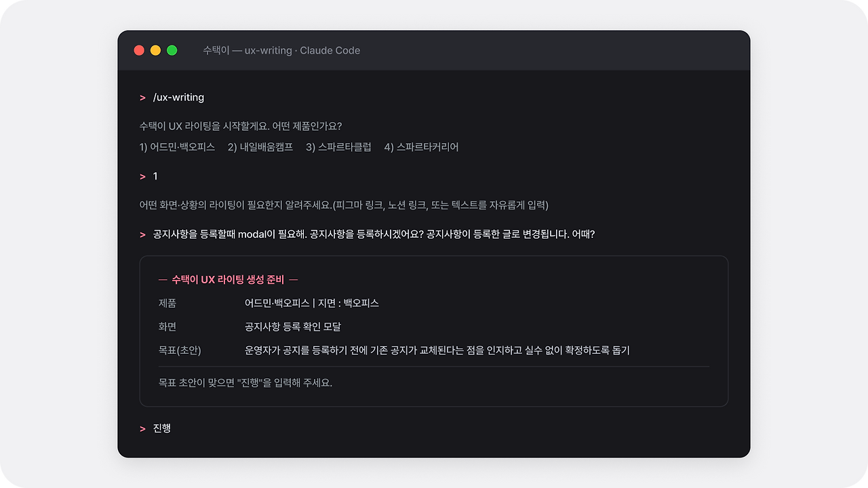Select option 2) 내일배움캠프
The image size is (868, 488).
[x=260, y=146]
